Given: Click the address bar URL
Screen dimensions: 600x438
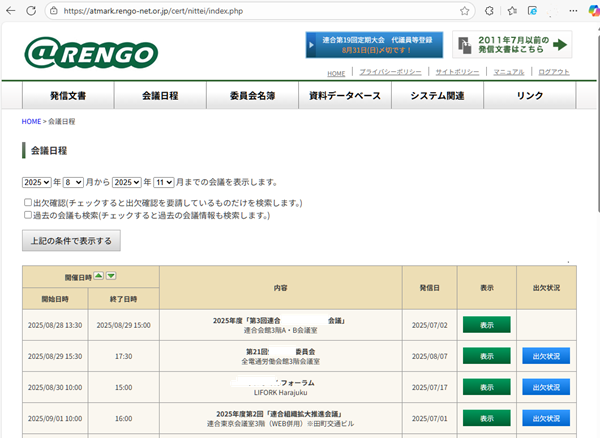Looking at the screenshot, I should pyautogui.click(x=153, y=11).
